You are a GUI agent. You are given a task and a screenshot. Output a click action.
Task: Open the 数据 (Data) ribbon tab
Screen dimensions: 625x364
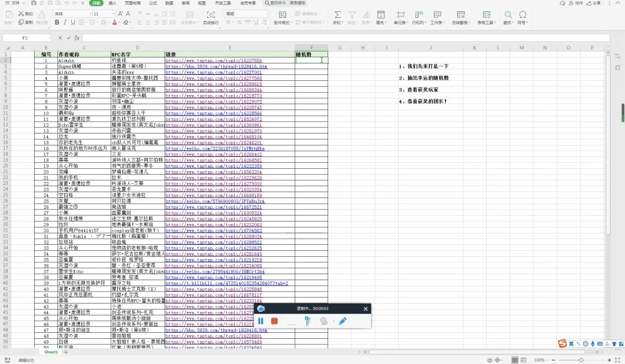pyautogui.click(x=169, y=3)
